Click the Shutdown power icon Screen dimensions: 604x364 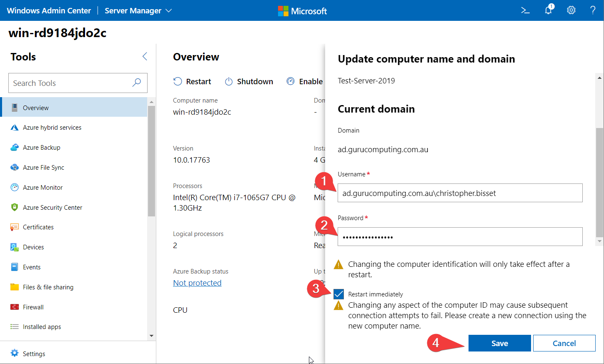pos(229,81)
